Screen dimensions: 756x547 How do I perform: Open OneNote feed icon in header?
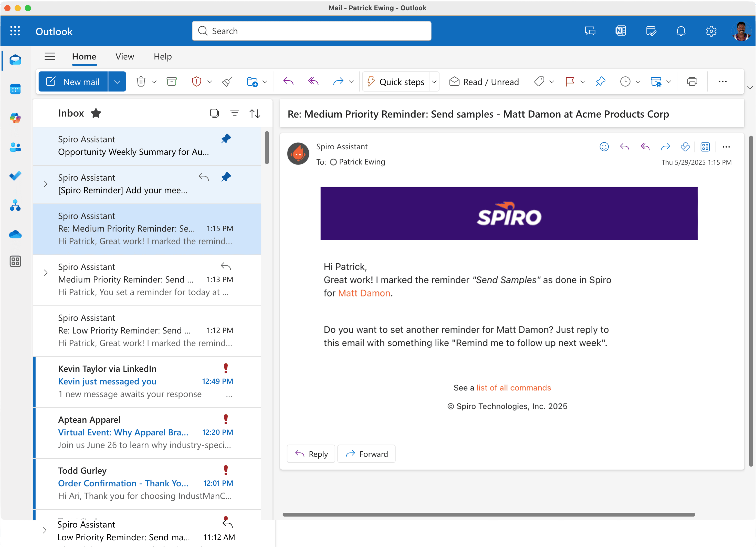[x=621, y=31]
